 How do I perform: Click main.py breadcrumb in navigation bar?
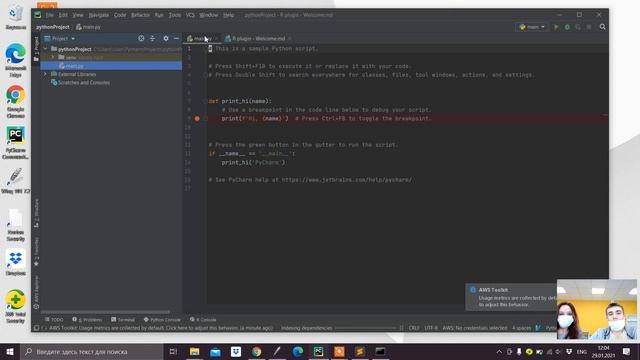[x=88, y=27]
